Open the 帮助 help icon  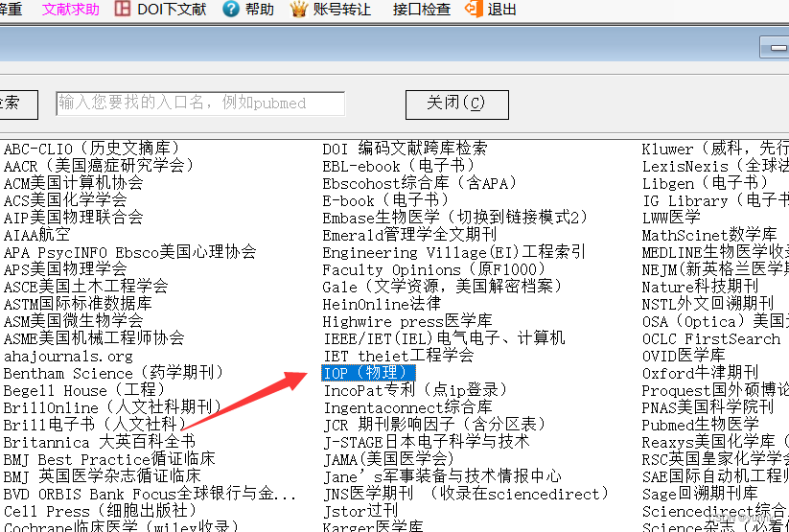231,9
